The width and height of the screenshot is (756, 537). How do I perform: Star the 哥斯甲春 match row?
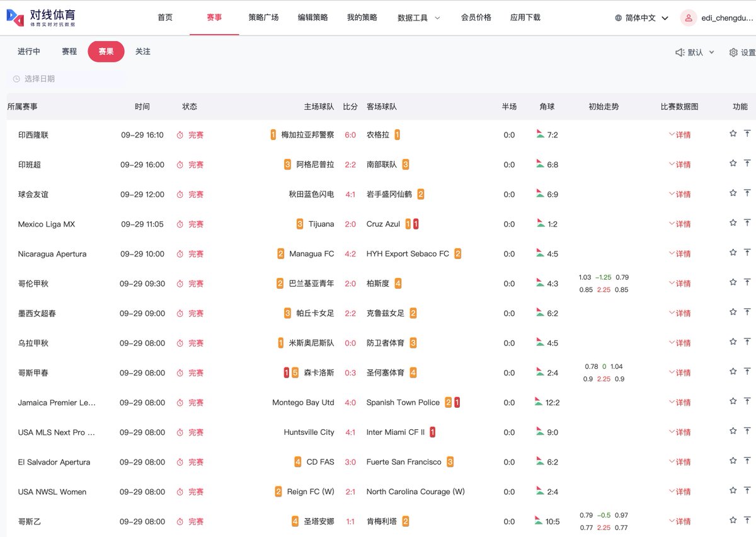(733, 372)
